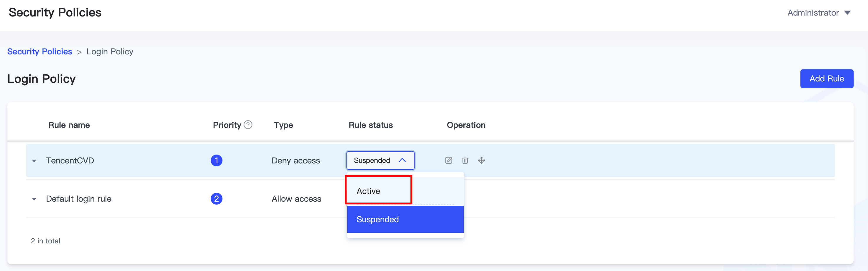Open the Administrator account menu

pos(819,13)
